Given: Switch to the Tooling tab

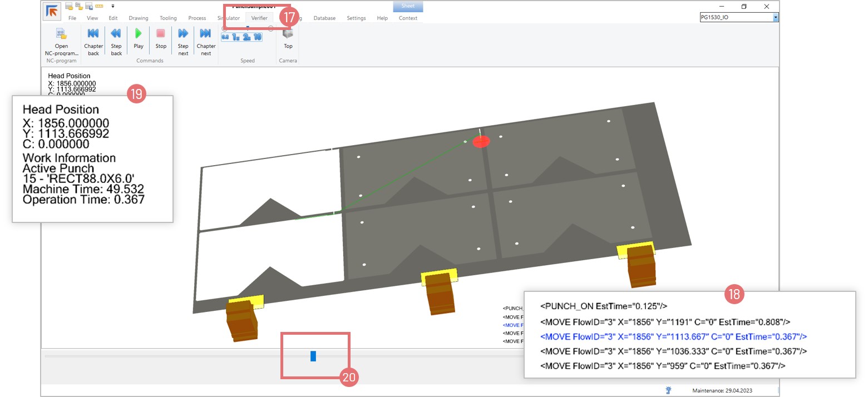Looking at the screenshot, I should click(x=168, y=18).
